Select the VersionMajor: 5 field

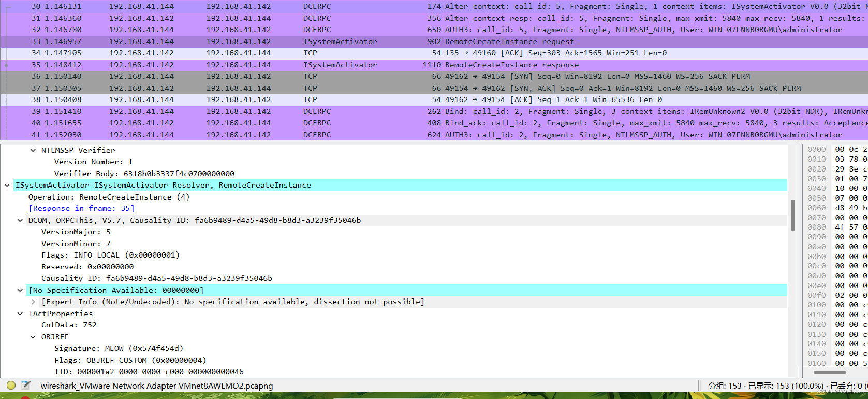click(x=76, y=232)
